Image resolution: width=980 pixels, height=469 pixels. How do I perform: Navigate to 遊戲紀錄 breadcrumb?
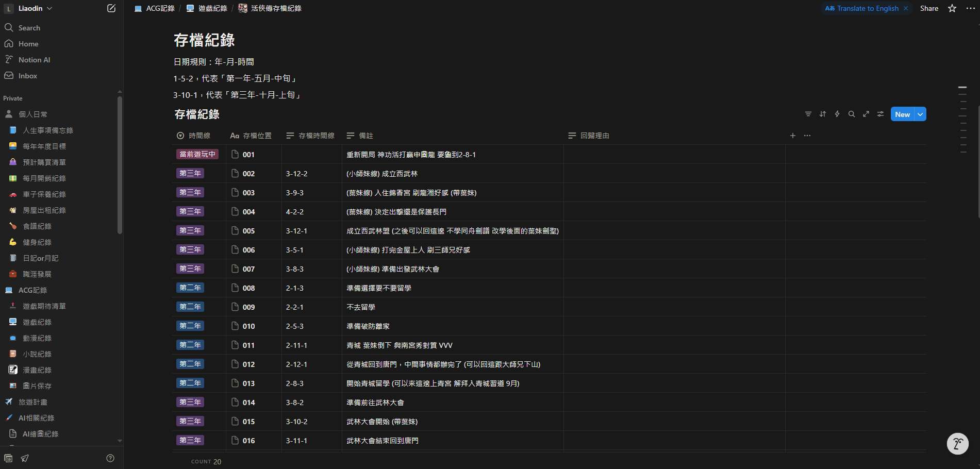point(207,8)
